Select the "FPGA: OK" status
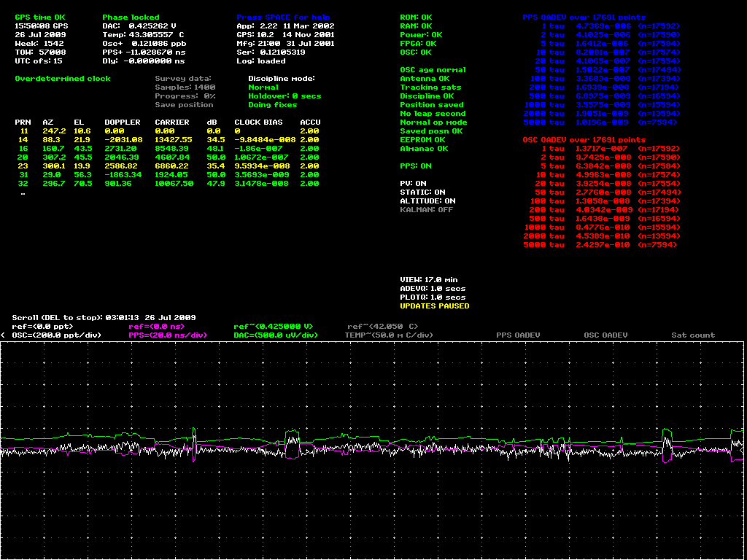This screenshot has height=560, width=747. pos(418,43)
